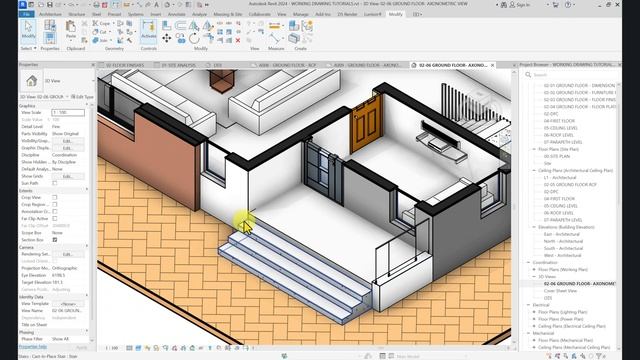This screenshot has height=360, width=640.
Task: Toggle the Sun Path checkbox
Action: tap(55, 183)
